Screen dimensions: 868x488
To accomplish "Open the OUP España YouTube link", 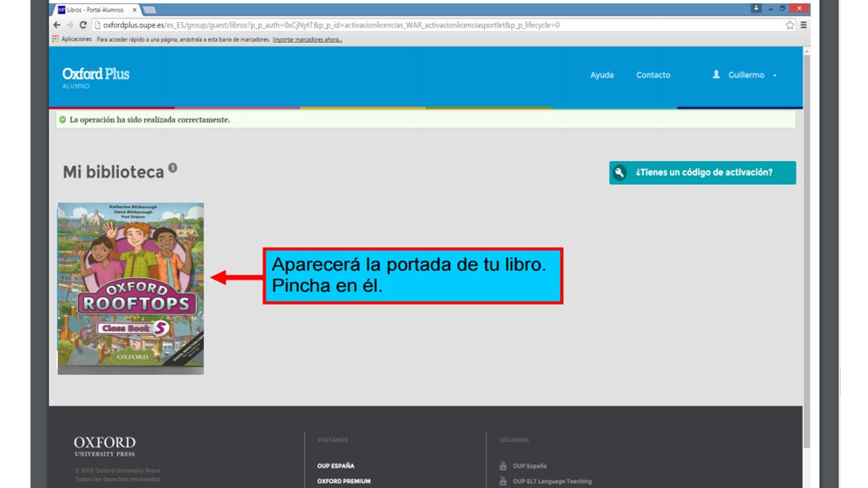I will [x=530, y=466].
